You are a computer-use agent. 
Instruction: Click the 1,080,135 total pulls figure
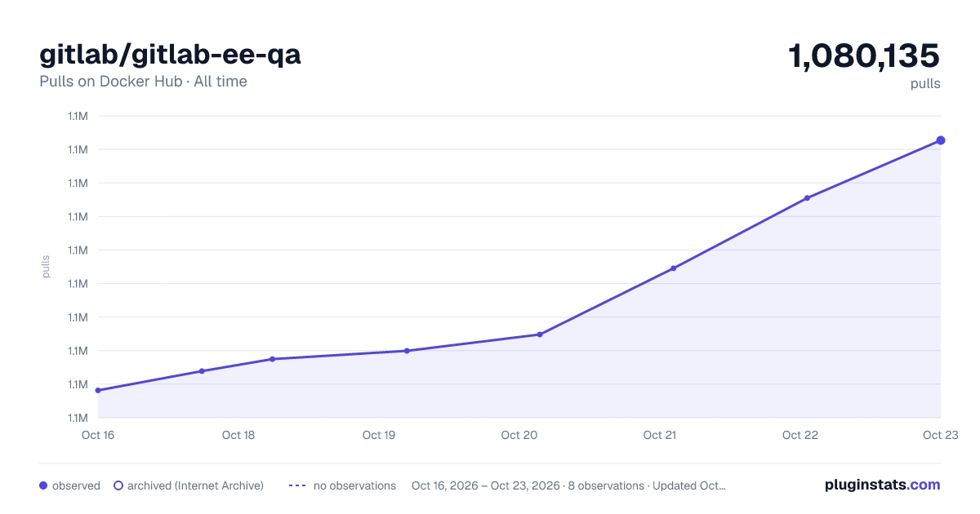(864, 56)
